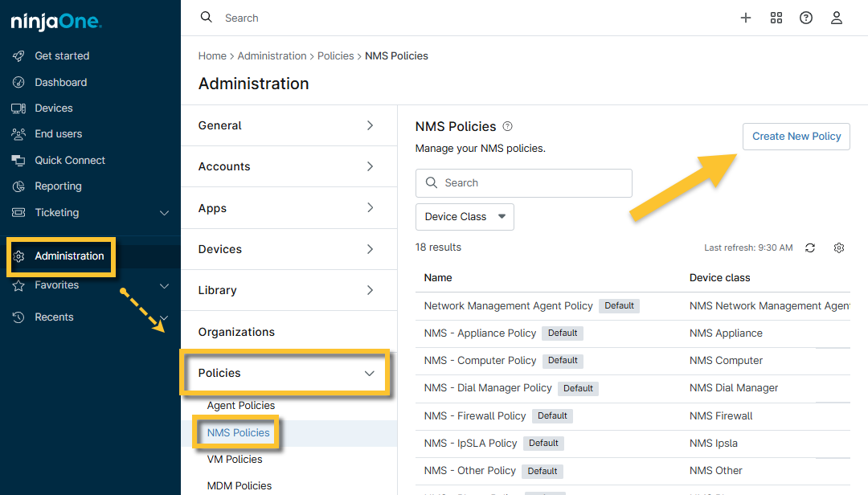Refresh the NMS policies list
868x495 pixels.
point(810,247)
